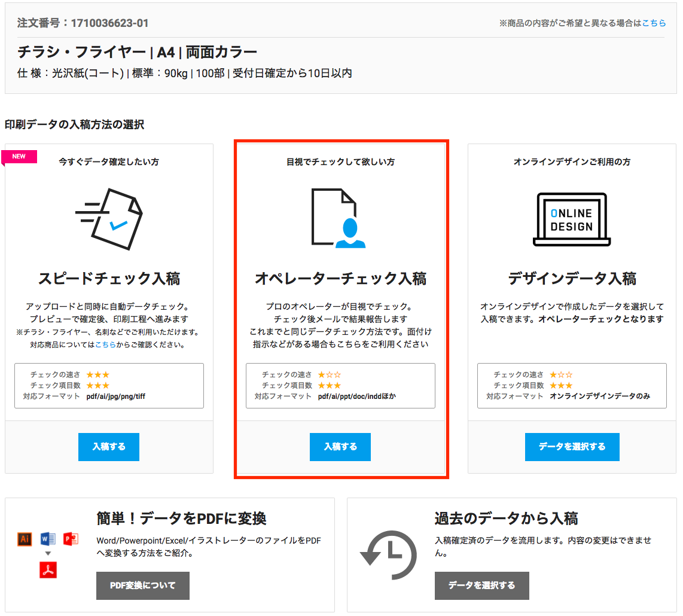Click the 簡単！データをPDFに変換 heading
The image size is (683, 616).
pos(181,518)
